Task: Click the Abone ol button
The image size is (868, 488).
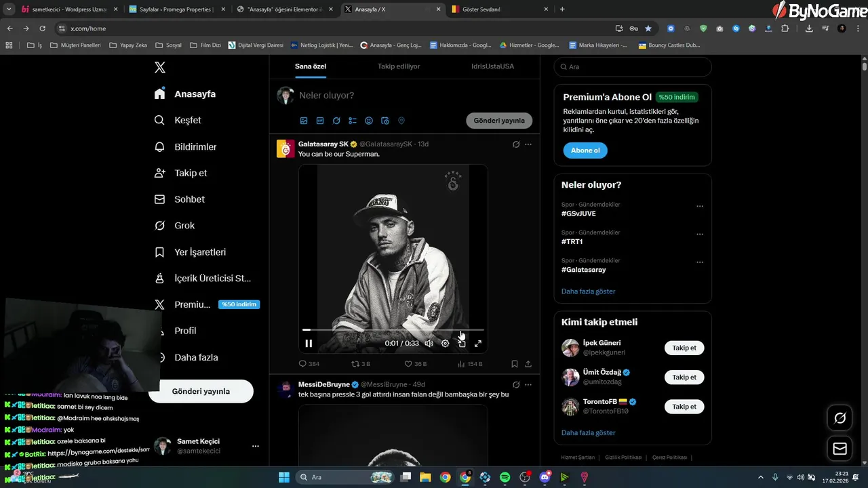Action: (x=585, y=150)
